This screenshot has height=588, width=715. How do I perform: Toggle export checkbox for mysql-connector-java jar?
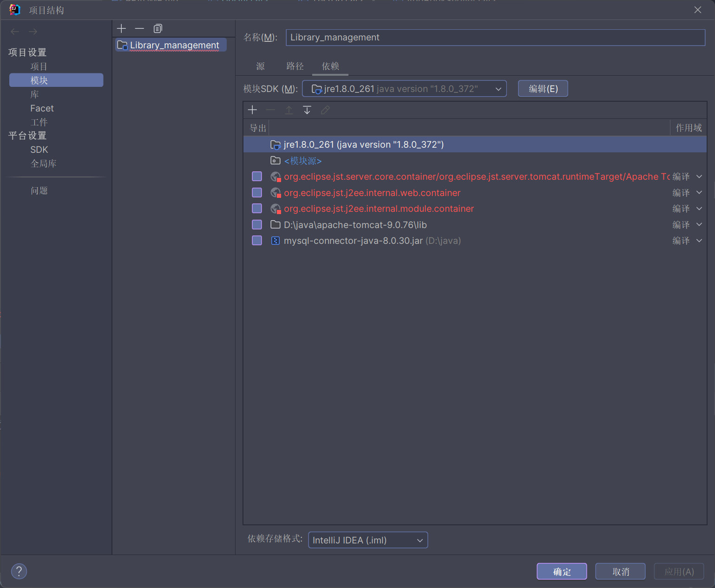click(x=257, y=241)
